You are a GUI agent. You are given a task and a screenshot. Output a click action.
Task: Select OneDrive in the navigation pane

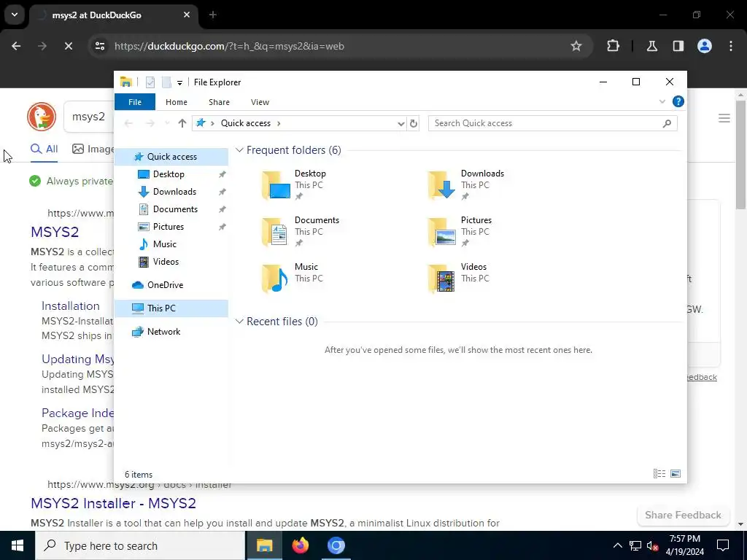[165, 285]
